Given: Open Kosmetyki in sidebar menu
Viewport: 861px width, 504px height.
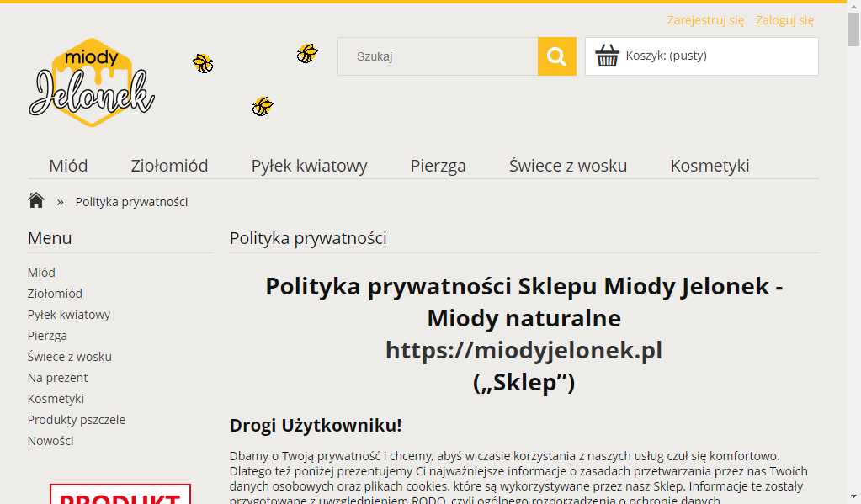Looking at the screenshot, I should (x=56, y=399).
